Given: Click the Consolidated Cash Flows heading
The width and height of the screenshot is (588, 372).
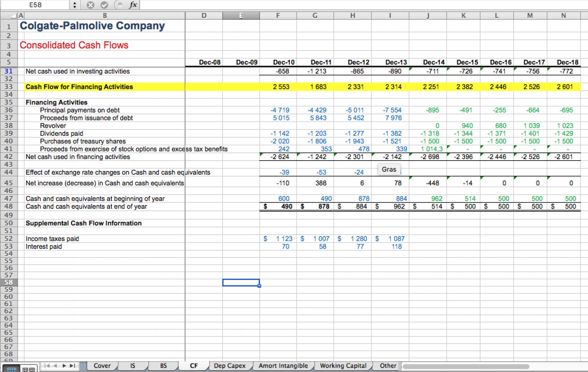Looking at the screenshot, I should coord(74,45).
